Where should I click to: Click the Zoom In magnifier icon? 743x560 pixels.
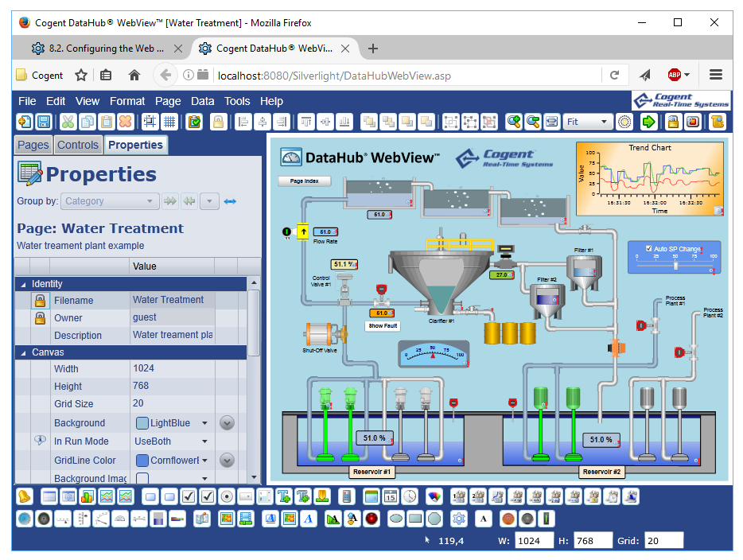click(x=513, y=122)
